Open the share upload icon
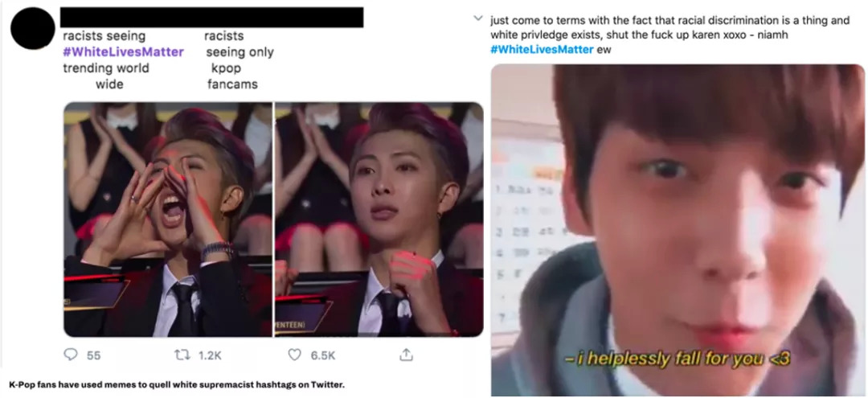The image size is (868, 398). (x=407, y=355)
